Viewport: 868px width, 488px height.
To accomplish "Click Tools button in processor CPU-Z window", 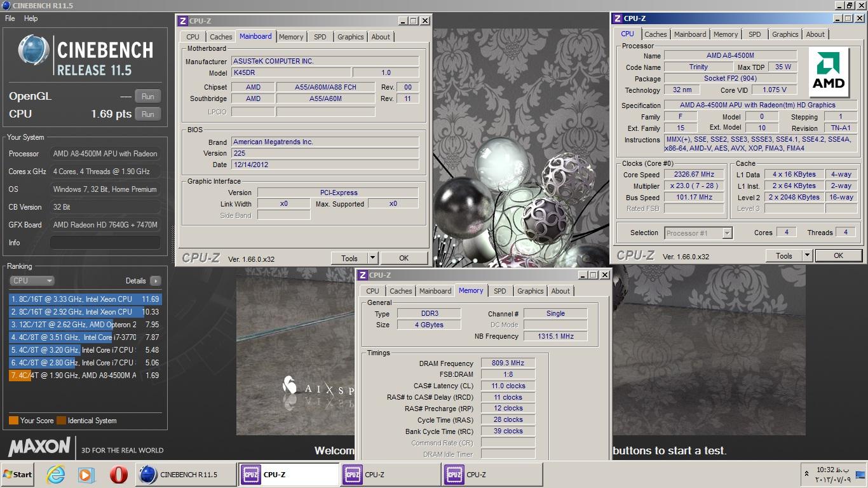I will coord(783,255).
